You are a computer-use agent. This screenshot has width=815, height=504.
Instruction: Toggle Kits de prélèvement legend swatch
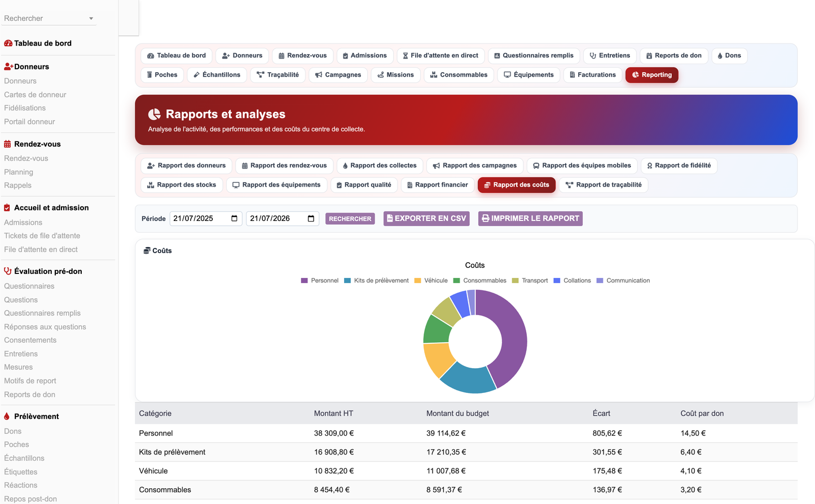(347, 281)
